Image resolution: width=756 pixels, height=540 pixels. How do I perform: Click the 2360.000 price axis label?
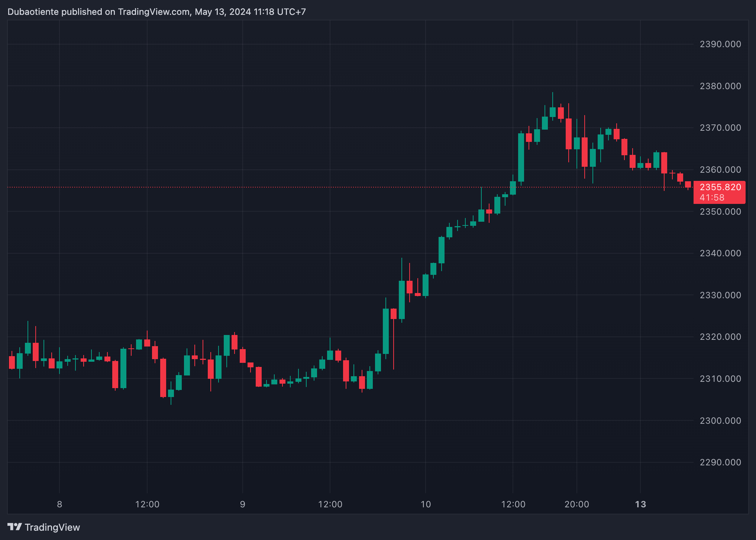(720, 170)
